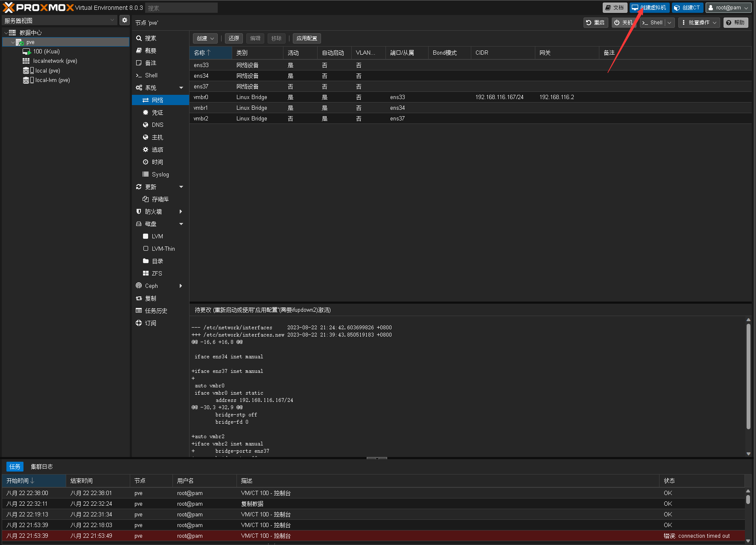Go to the Ceph section
This screenshot has width=756, height=545.
pyautogui.click(x=152, y=286)
